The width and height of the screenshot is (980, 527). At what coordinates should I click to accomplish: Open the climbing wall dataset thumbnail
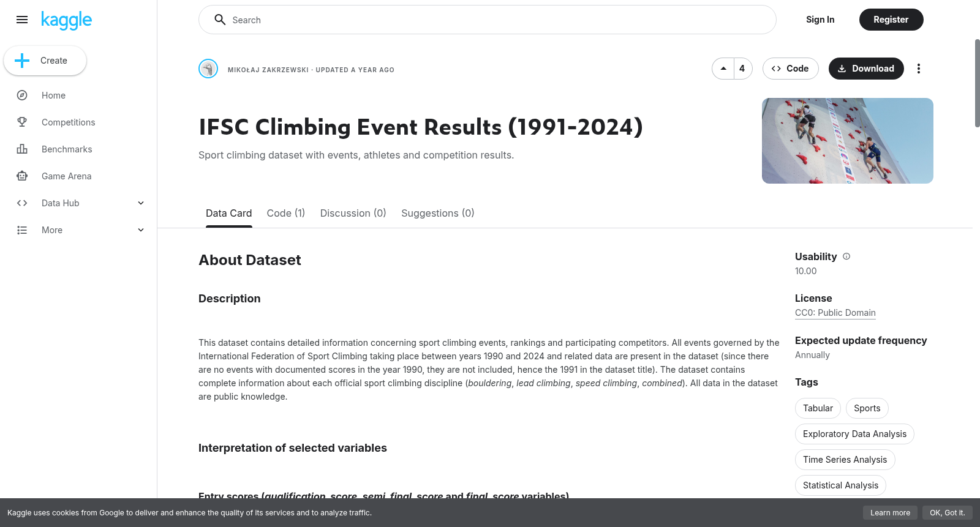(x=848, y=141)
